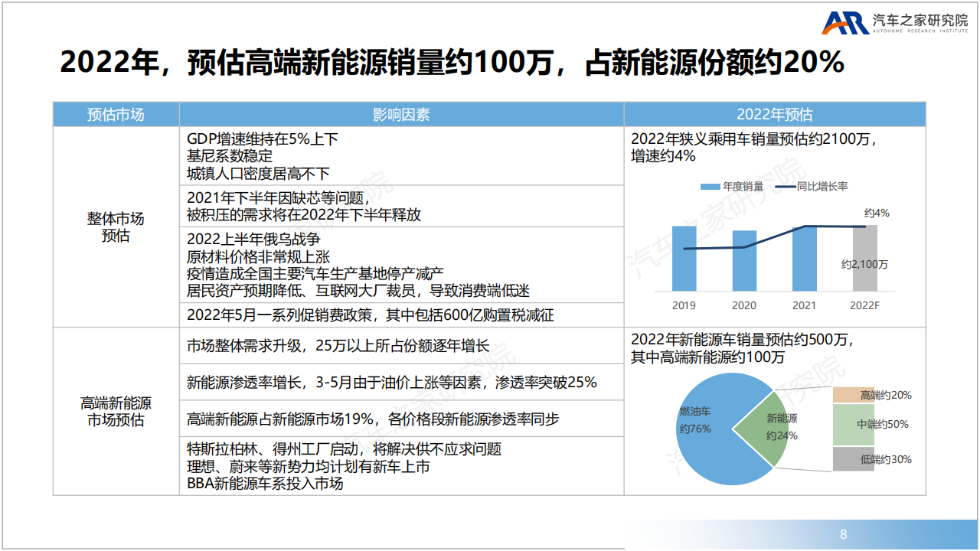
Task: Click the 特斯拉柏林、得州工厂启动 line
Action: tap(344, 449)
